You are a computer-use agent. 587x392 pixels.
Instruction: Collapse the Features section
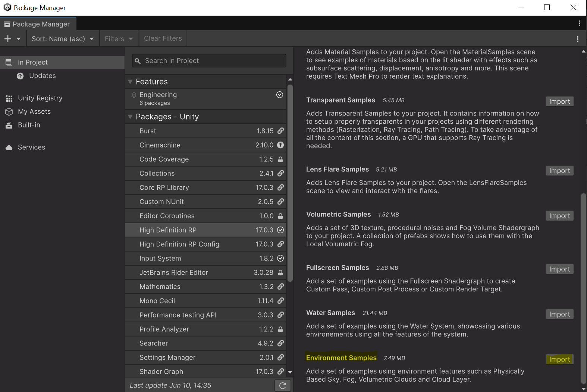tap(130, 82)
